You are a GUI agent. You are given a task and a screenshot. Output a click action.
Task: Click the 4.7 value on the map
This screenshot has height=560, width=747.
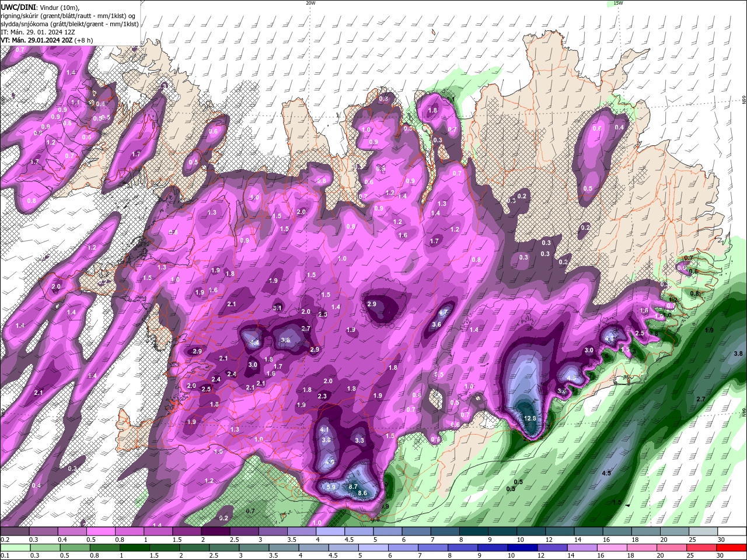click(x=443, y=313)
